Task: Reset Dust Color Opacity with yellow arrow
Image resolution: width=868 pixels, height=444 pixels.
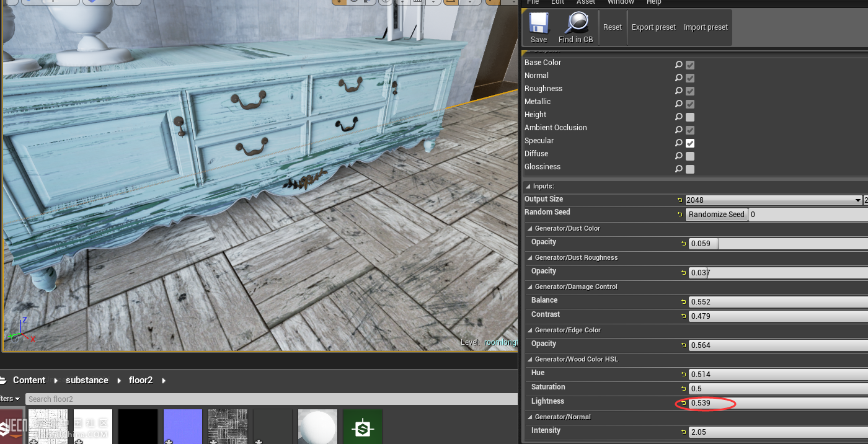Action: pos(683,244)
